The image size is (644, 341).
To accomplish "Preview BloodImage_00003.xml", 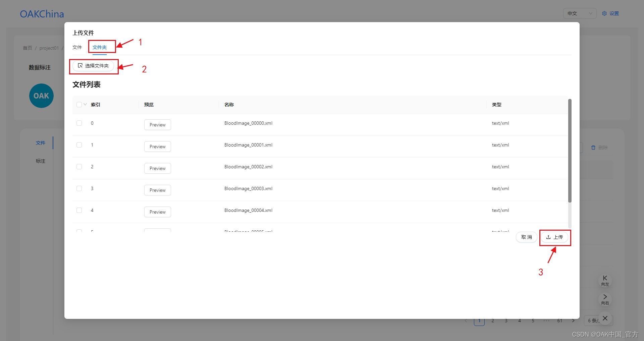I will click(x=158, y=190).
